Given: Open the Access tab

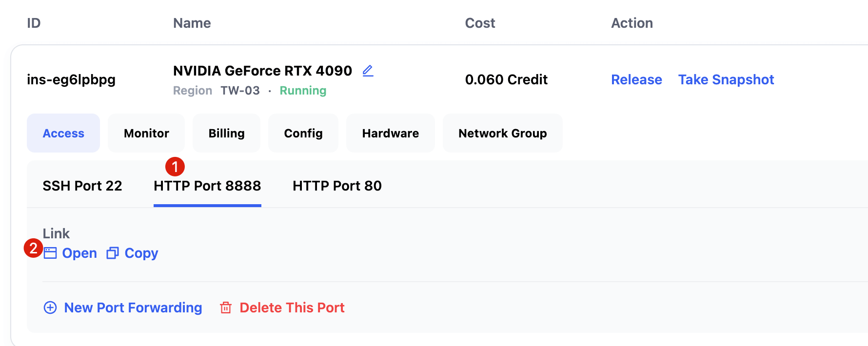Looking at the screenshot, I should 63,133.
